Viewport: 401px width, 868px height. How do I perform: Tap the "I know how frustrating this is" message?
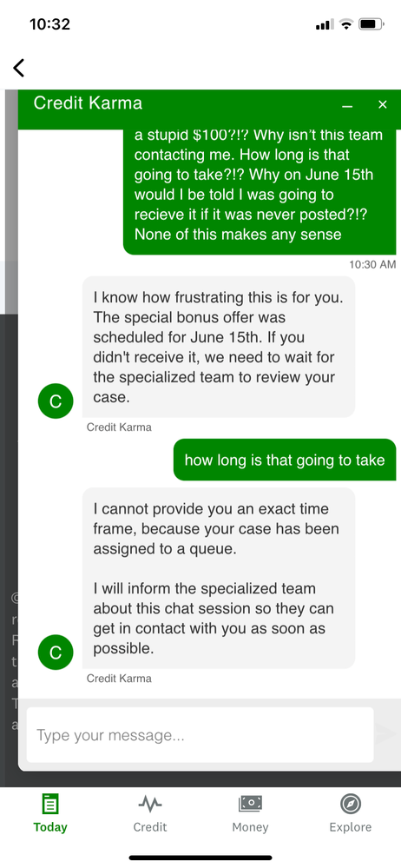tap(219, 347)
